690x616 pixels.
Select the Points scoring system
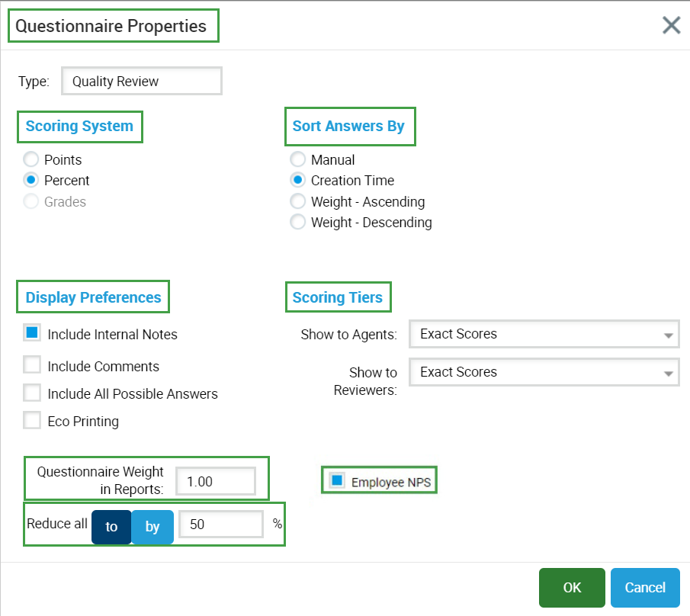click(x=31, y=160)
